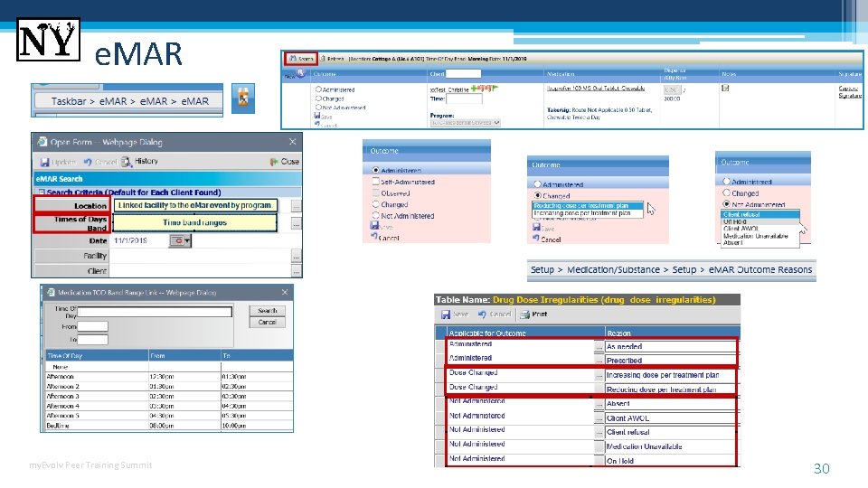Image resolution: width=868 pixels, height=488 pixels.
Task: Choose Increasing dose per treatment plan list option
Action: [x=588, y=213]
